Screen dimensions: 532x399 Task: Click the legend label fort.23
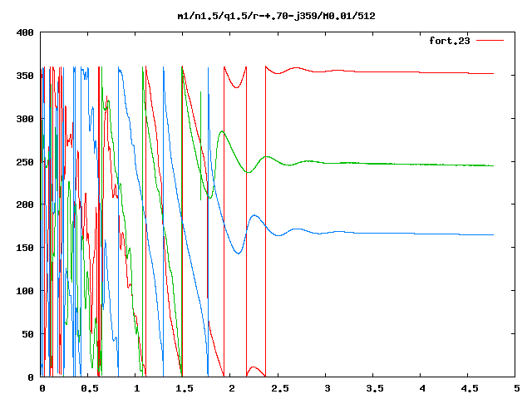click(x=450, y=41)
